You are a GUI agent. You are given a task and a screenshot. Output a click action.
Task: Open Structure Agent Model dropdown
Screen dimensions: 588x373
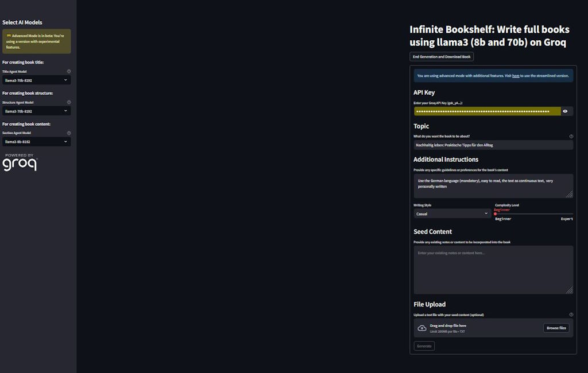click(36, 111)
